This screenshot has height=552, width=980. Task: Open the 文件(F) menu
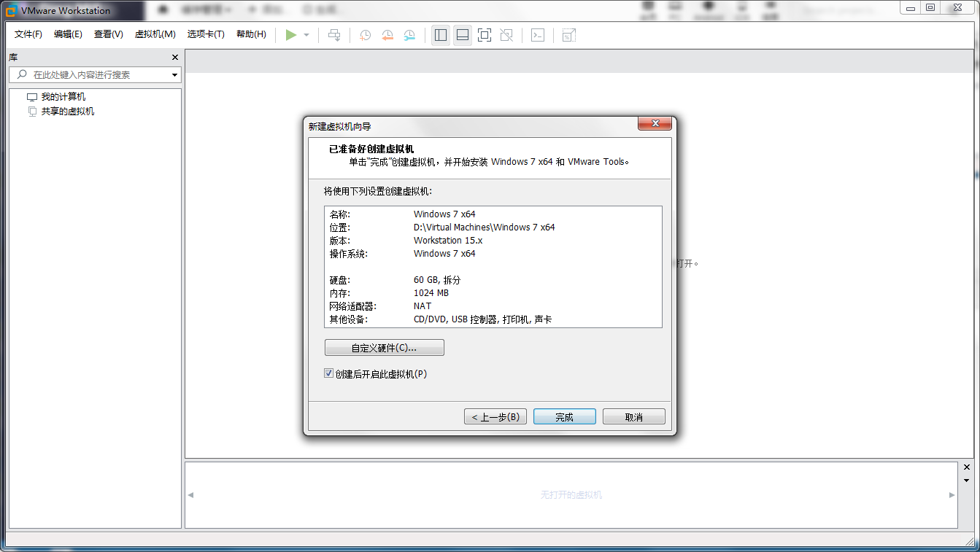[28, 34]
